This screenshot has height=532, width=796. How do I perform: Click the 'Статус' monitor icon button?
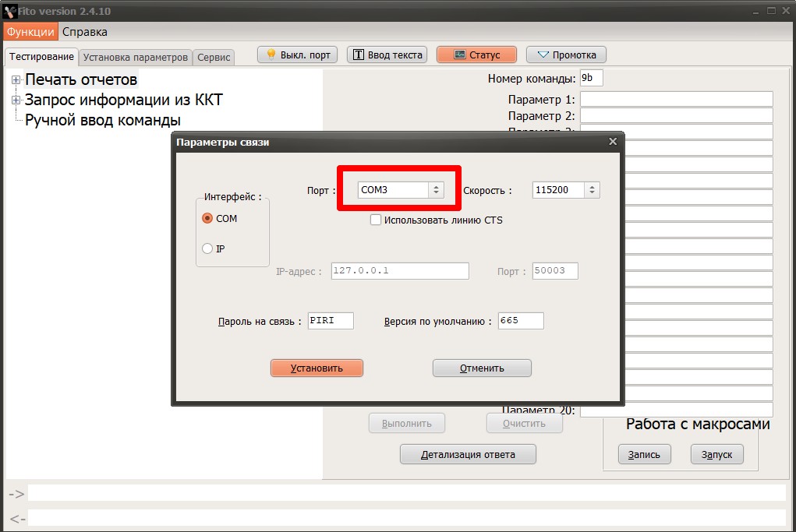coord(476,55)
